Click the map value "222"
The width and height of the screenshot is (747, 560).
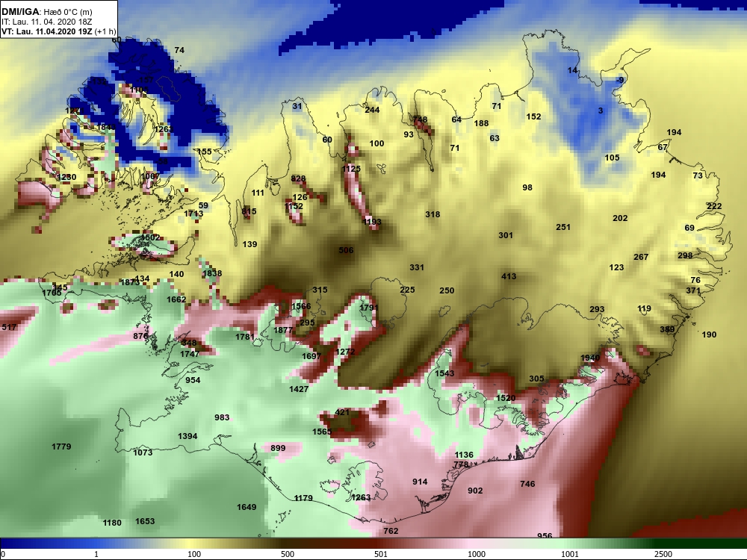pos(714,206)
